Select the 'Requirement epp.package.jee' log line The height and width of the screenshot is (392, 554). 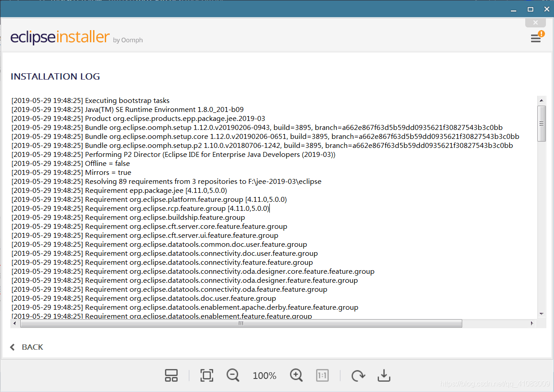(119, 191)
